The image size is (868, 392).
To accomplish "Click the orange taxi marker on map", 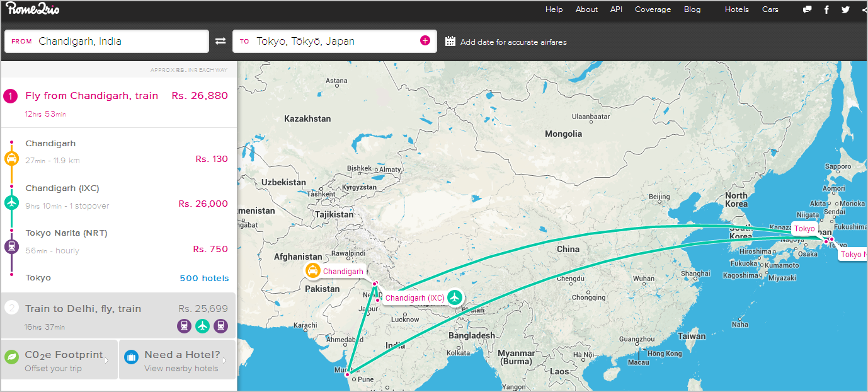I will coord(312,271).
